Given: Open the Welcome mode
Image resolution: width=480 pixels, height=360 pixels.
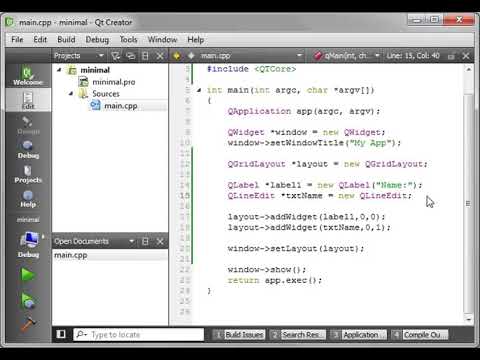Looking at the screenshot, I should (x=28, y=75).
